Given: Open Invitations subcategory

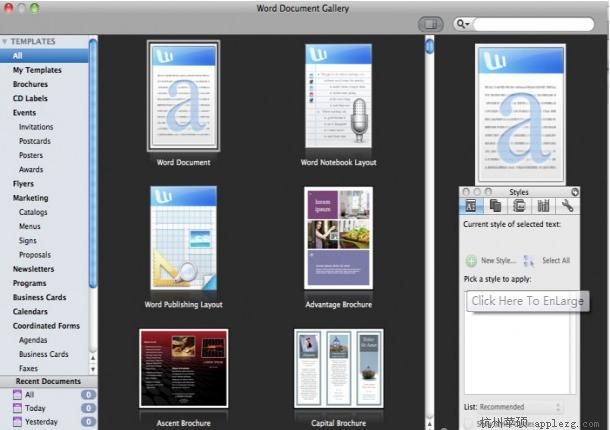Looking at the screenshot, I should tap(36, 127).
